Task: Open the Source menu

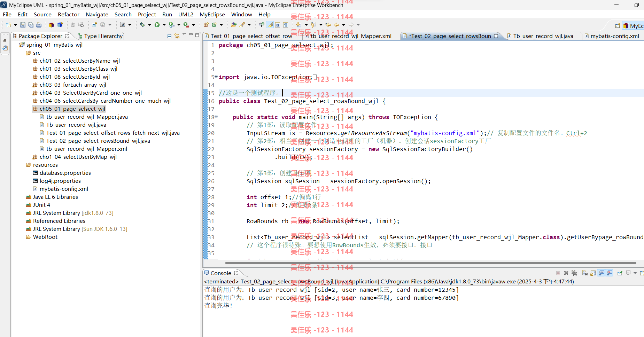Action: click(x=42, y=14)
